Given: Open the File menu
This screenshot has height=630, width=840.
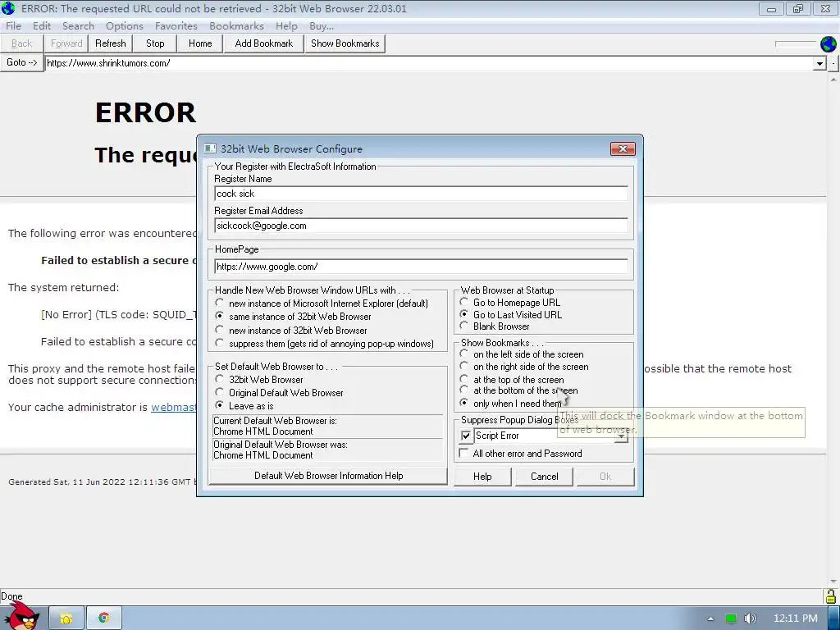Looking at the screenshot, I should click(13, 25).
